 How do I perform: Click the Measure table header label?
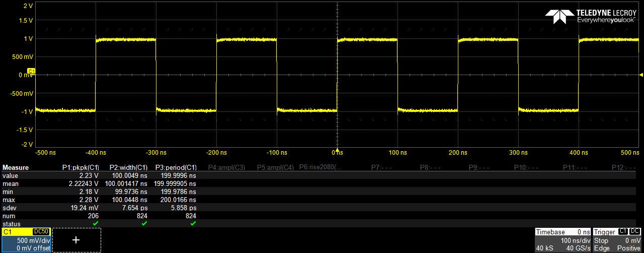[x=16, y=167]
